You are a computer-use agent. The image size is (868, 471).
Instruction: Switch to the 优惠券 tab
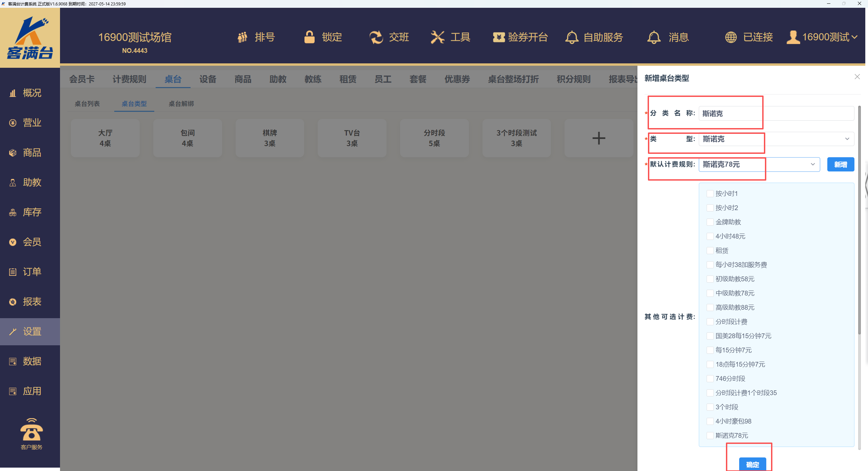point(457,79)
